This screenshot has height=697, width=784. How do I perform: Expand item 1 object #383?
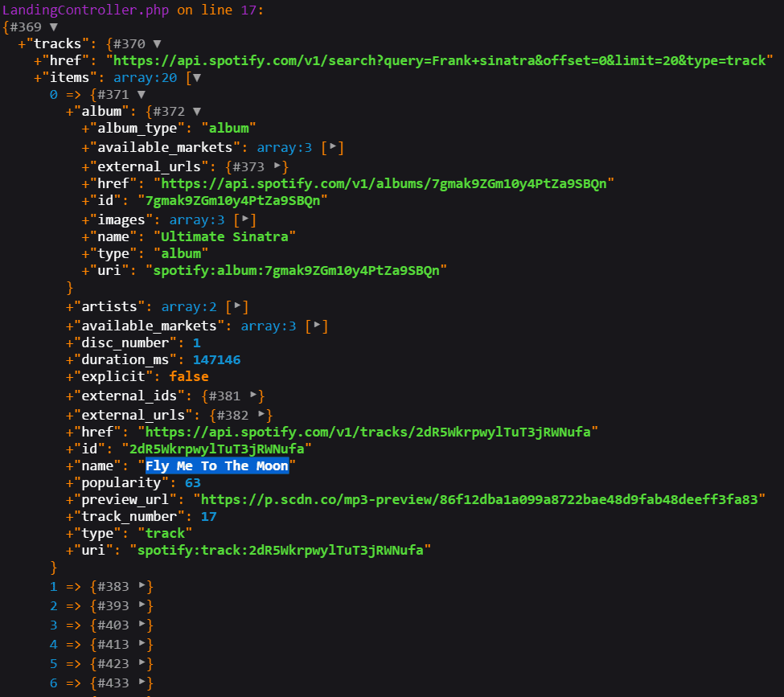[142, 585]
